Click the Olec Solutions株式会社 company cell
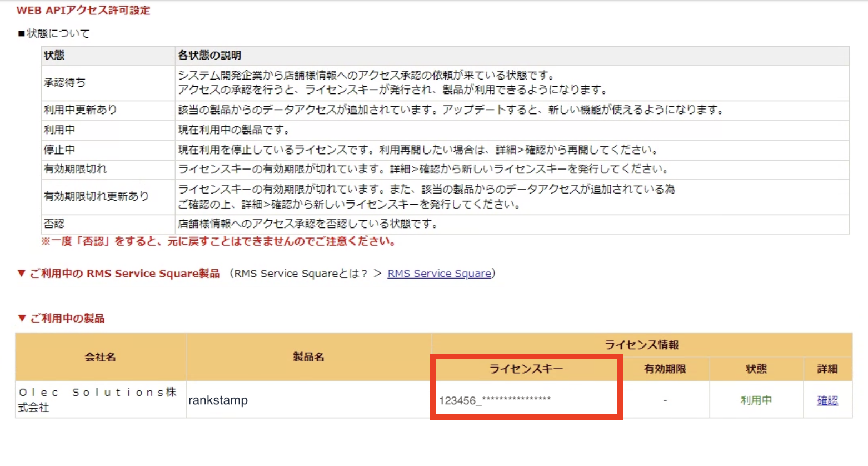The height and width of the screenshot is (466, 868). click(x=101, y=400)
